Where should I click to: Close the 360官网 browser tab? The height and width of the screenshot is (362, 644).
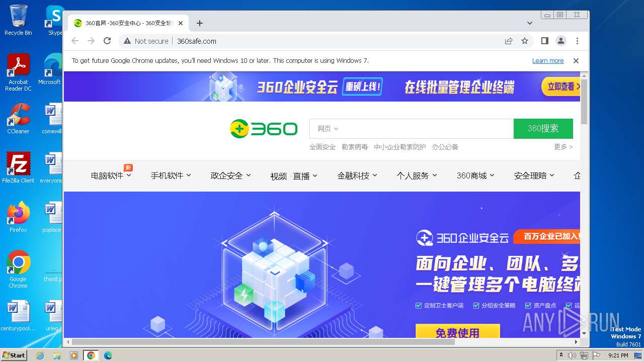point(181,23)
